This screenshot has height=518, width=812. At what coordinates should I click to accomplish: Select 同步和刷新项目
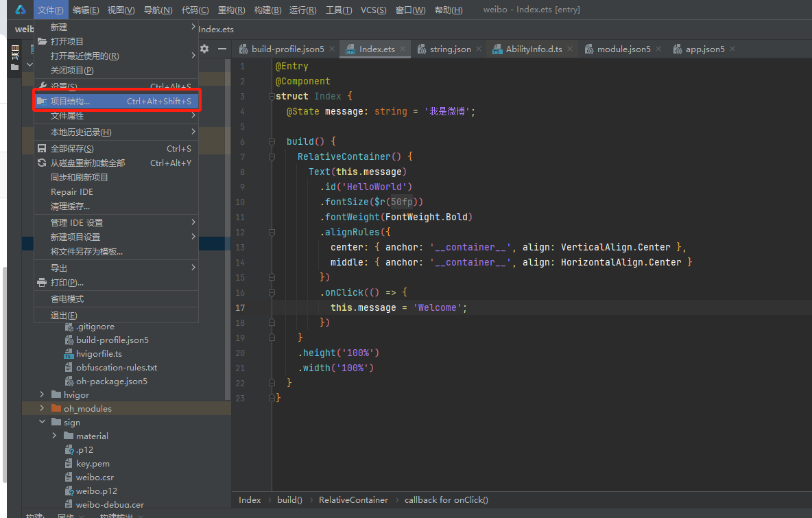(x=117, y=178)
